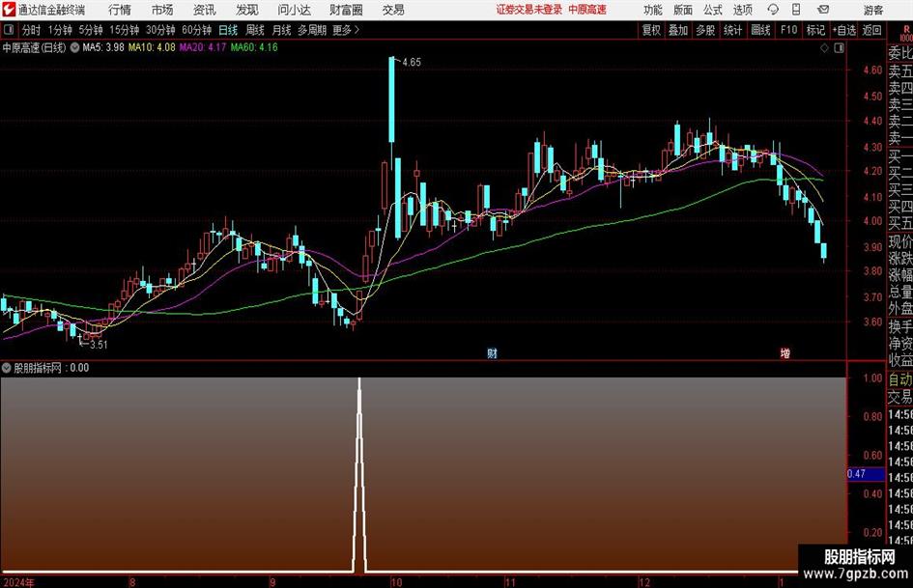Click the MA5: 3.98 indicator value
The width and height of the screenshot is (913, 588).
(x=103, y=47)
